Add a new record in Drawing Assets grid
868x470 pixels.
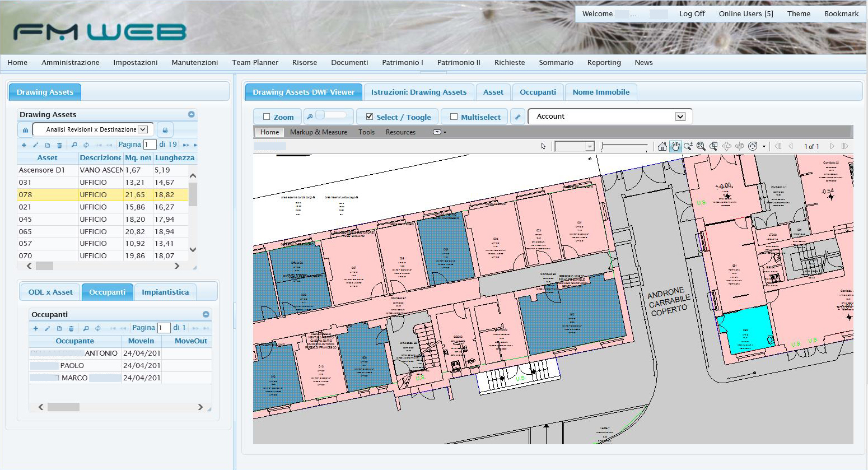[x=24, y=145]
